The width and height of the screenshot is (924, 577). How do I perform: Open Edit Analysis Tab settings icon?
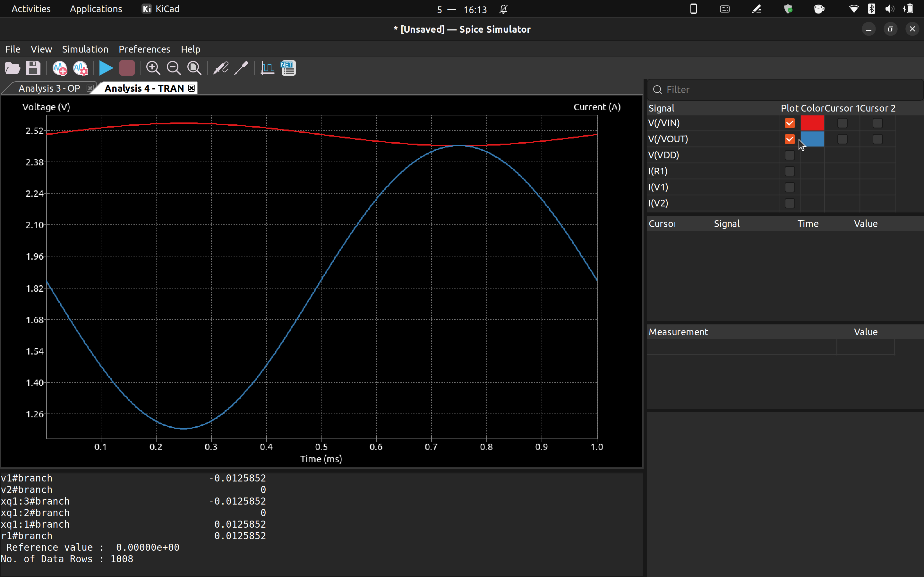(81, 68)
